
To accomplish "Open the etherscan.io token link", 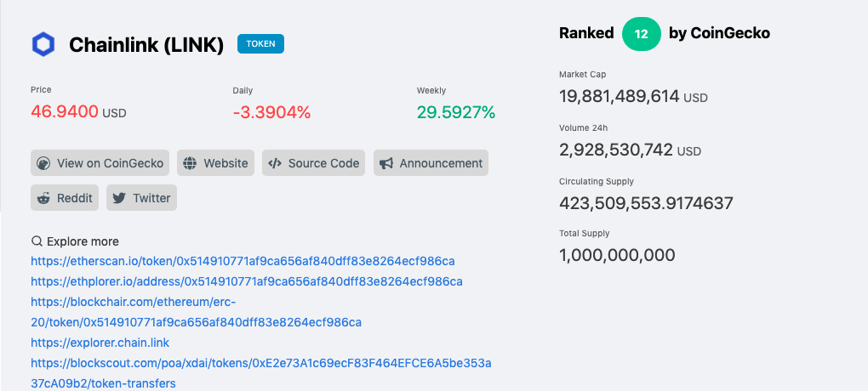I will coord(243,260).
